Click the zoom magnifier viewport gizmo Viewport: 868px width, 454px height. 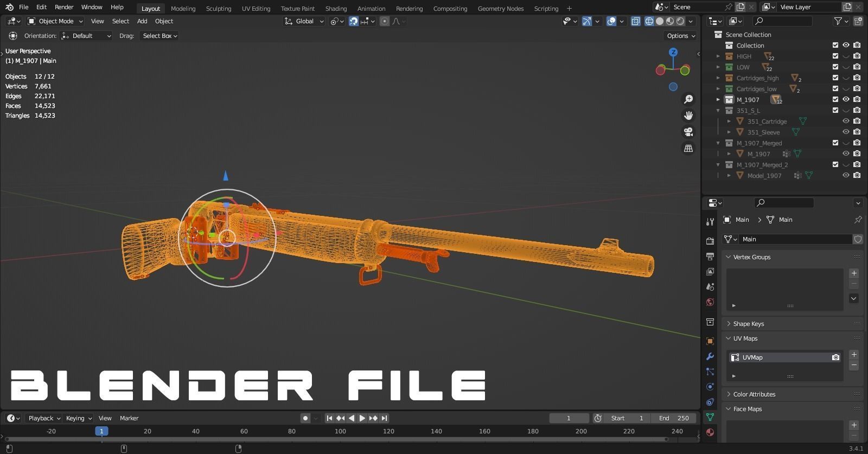tap(688, 99)
